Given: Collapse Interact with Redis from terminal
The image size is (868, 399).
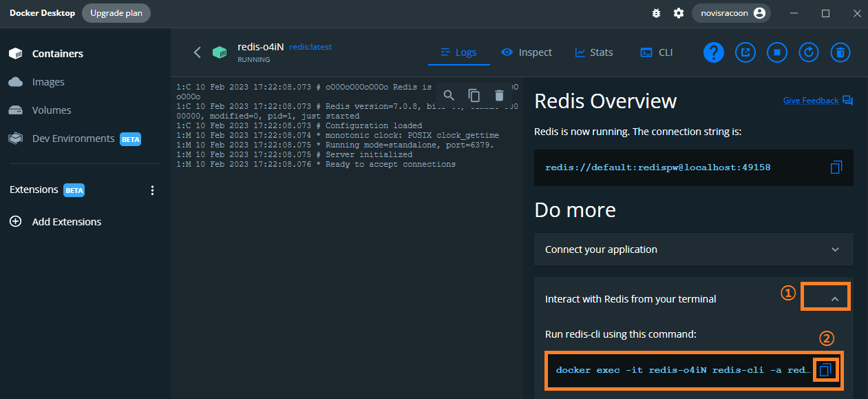Looking at the screenshot, I should [x=835, y=299].
